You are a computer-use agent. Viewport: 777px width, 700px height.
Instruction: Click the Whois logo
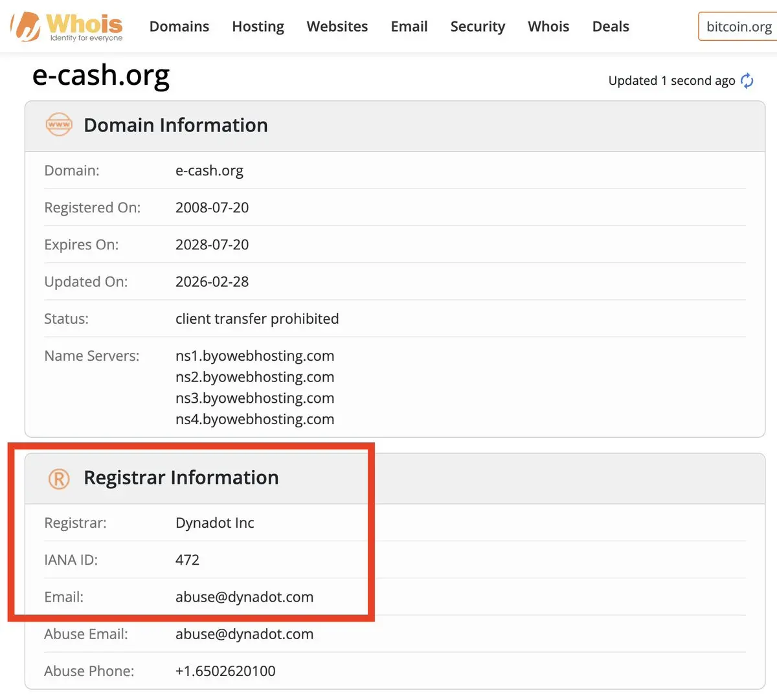point(67,27)
